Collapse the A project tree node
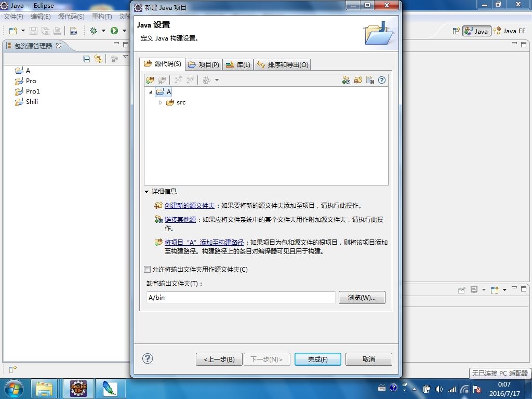The width and height of the screenshot is (532, 399). 151,92
